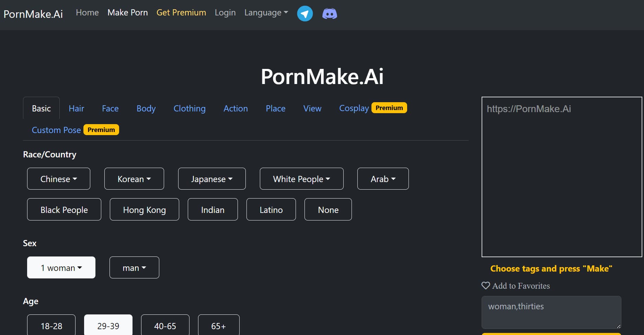Screen dimensions: 644x335
Task: Switch to the Face tab
Action: [110, 108]
